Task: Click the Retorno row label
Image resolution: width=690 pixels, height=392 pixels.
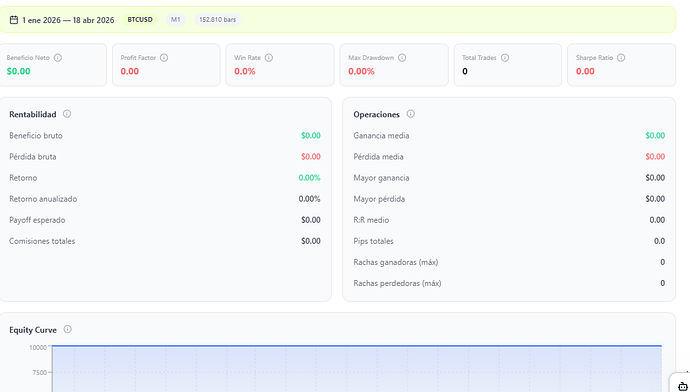Action: click(23, 178)
